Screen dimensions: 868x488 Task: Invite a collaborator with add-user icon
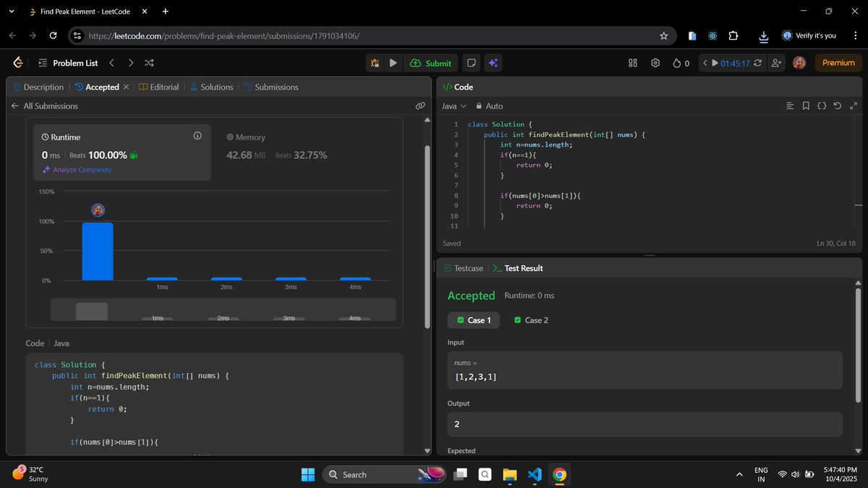coord(777,63)
